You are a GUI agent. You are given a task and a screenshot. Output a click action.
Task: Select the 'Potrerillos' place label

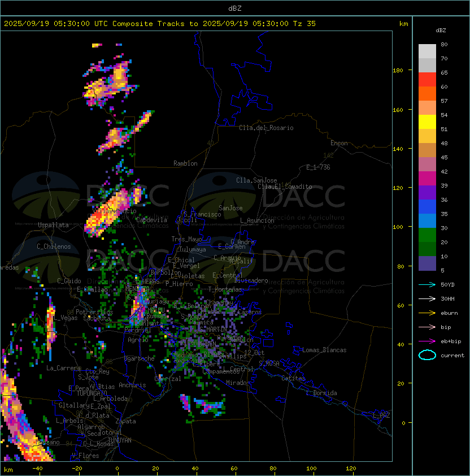coord(94,312)
